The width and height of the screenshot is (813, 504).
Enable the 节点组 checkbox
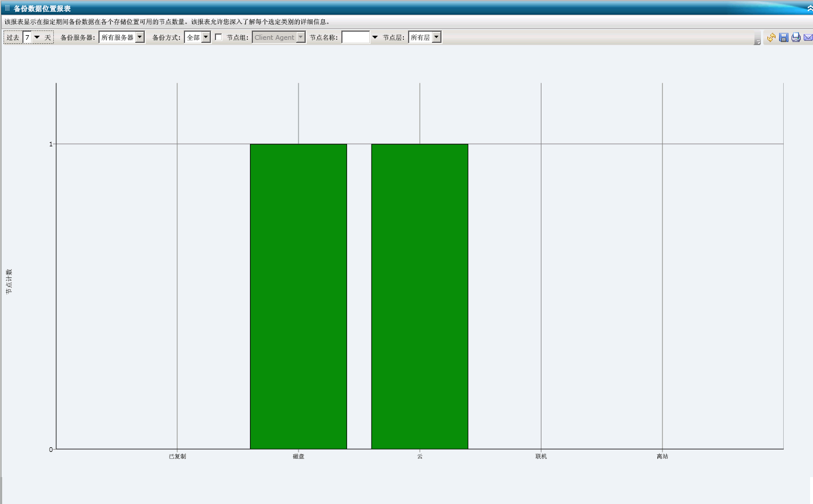click(218, 37)
